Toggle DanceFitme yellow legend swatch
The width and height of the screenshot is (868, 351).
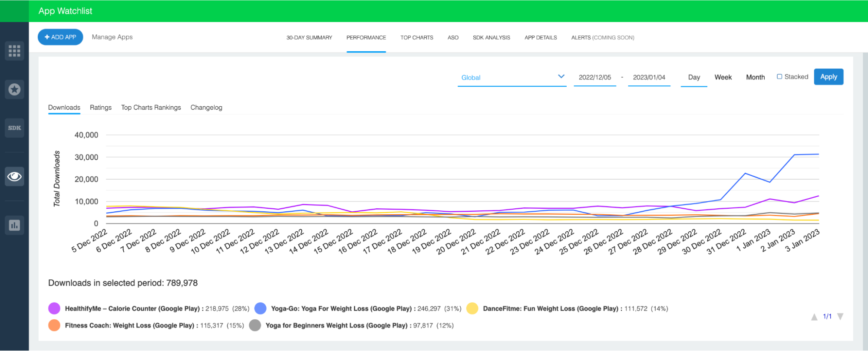[x=472, y=308]
